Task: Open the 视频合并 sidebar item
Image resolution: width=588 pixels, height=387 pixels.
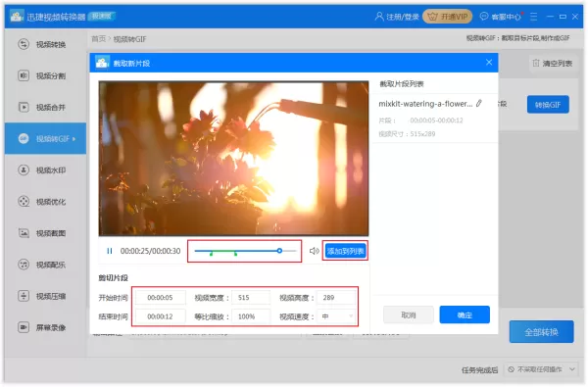Action: click(x=45, y=107)
